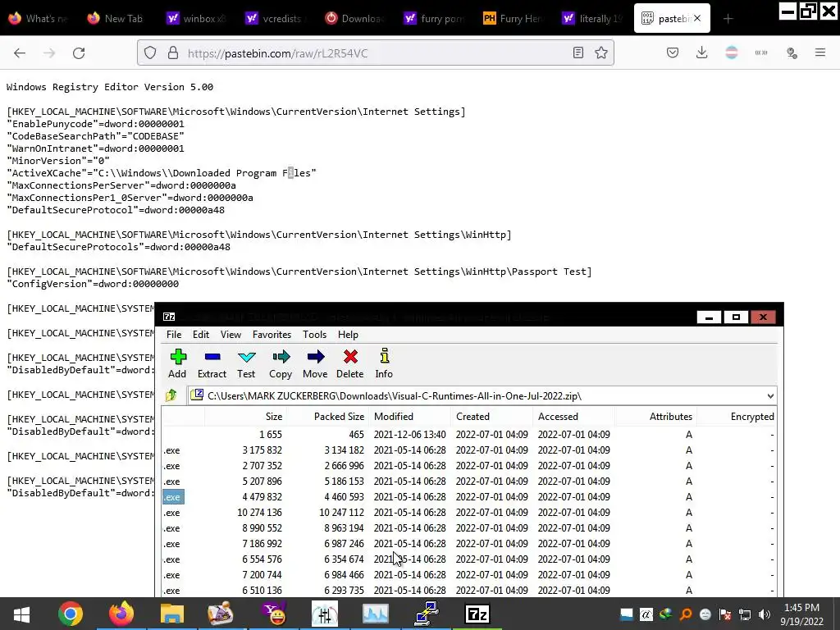Click the Firefox URL address field
The height and width of the screenshot is (630, 840).
pos(375,52)
